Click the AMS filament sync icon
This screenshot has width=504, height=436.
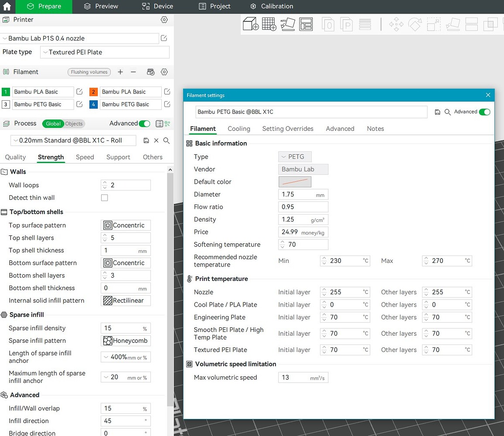[150, 72]
